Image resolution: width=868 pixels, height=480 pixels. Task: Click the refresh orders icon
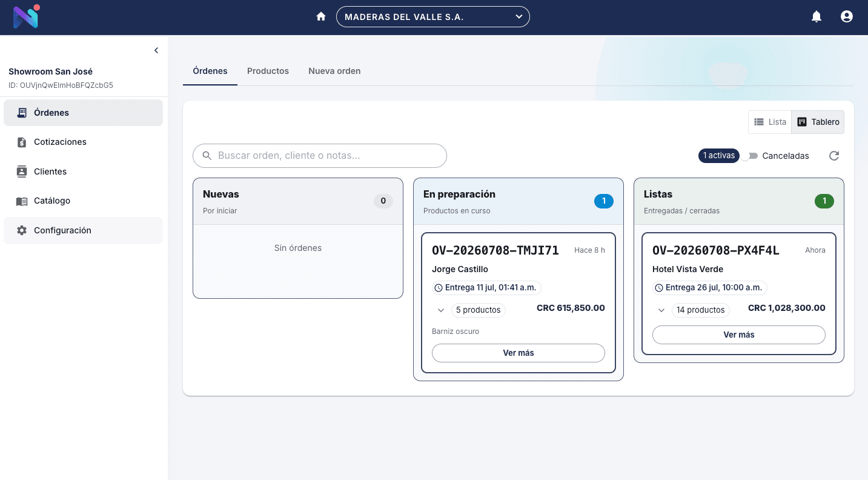coord(834,156)
